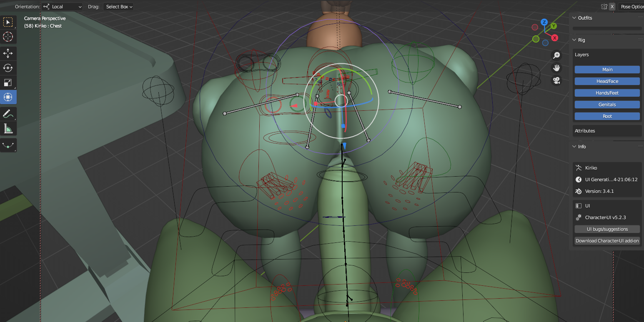Click the "(58) Kiriko : Chest" label
Viewport: 644px width, 322px height.
pyautogui.click(x=43, y=26)
